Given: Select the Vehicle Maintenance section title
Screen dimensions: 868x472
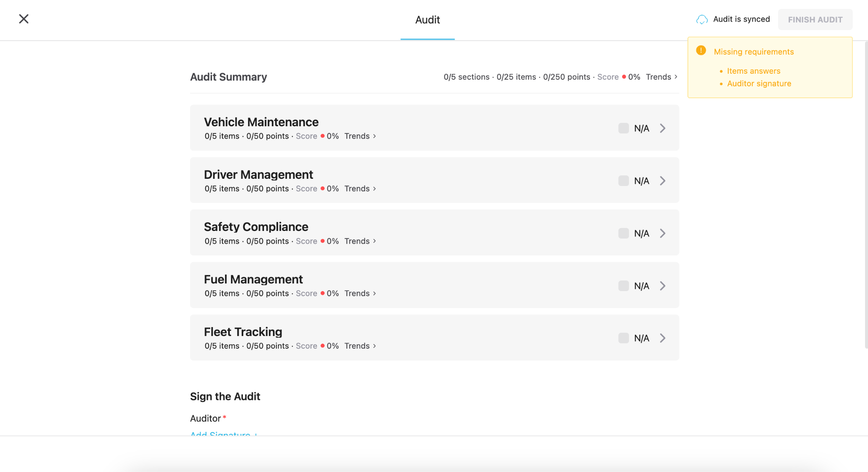Looking at the screenshot, I should [x=261, y=122].
